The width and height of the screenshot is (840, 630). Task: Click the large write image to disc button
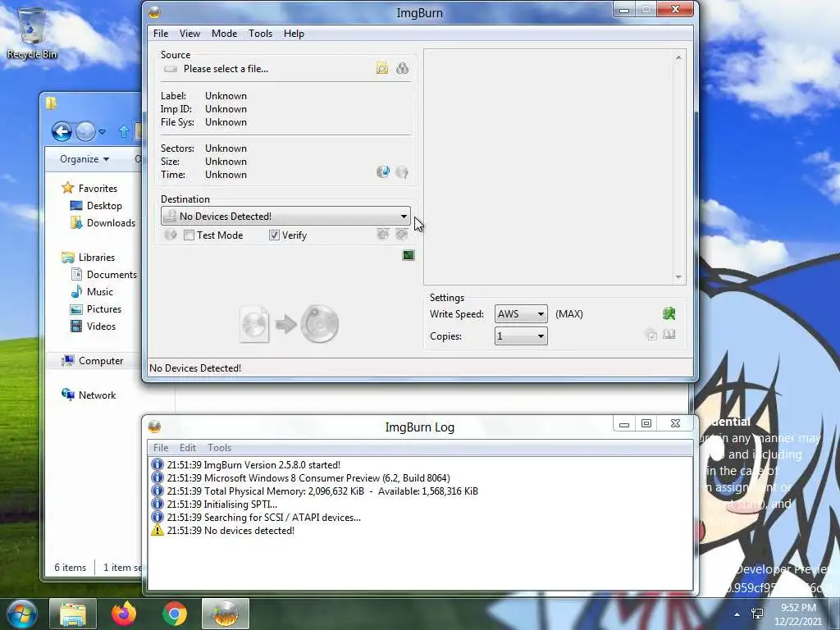(290, 324)
